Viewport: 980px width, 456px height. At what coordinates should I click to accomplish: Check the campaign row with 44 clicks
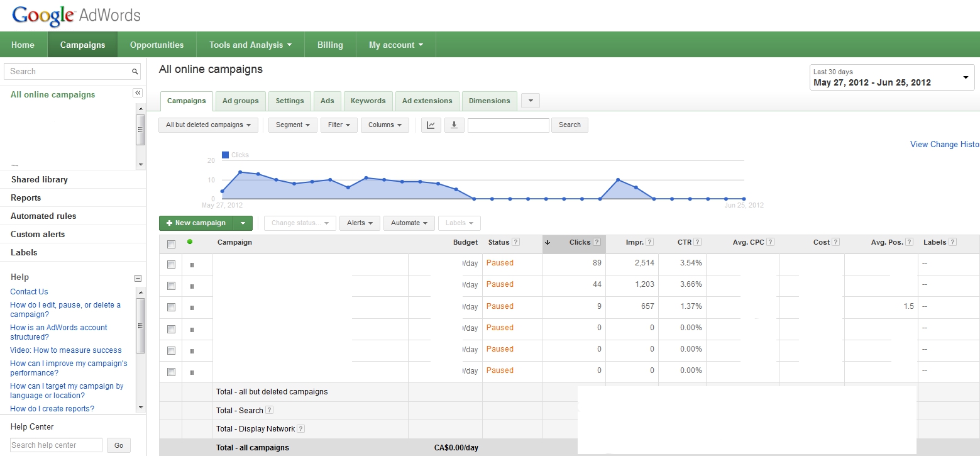pyautogui.click(x=171, y=286)
